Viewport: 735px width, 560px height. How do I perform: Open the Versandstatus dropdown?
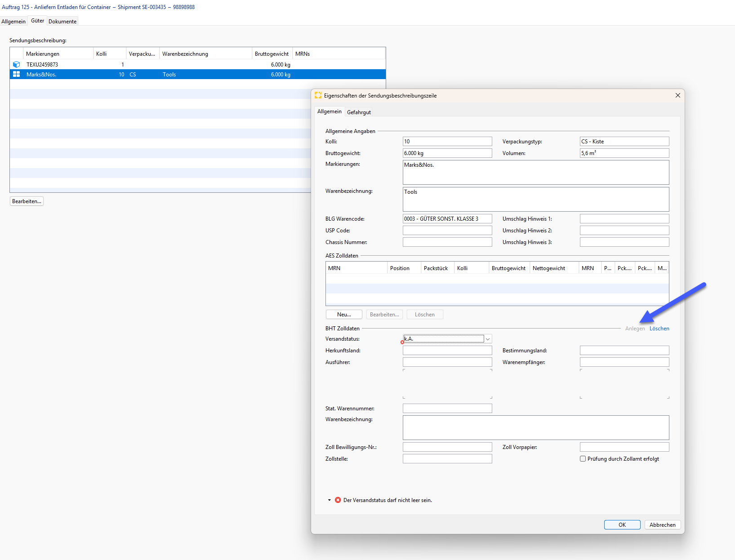(x=488, y=339)
